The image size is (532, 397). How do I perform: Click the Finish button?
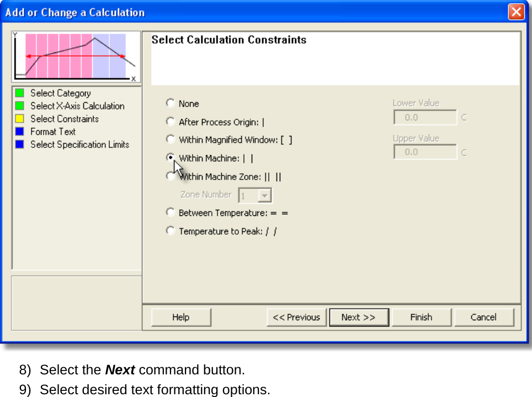point(422,317)
